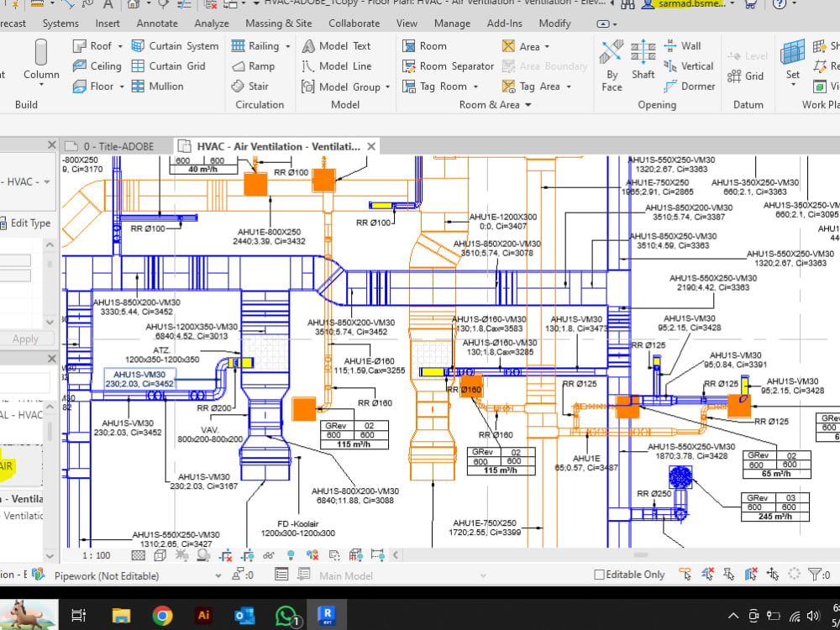The width and height of the screenshot is (840, 630).
Task: Open the Manage ribbon tab
Action: [x=452, y=24]
